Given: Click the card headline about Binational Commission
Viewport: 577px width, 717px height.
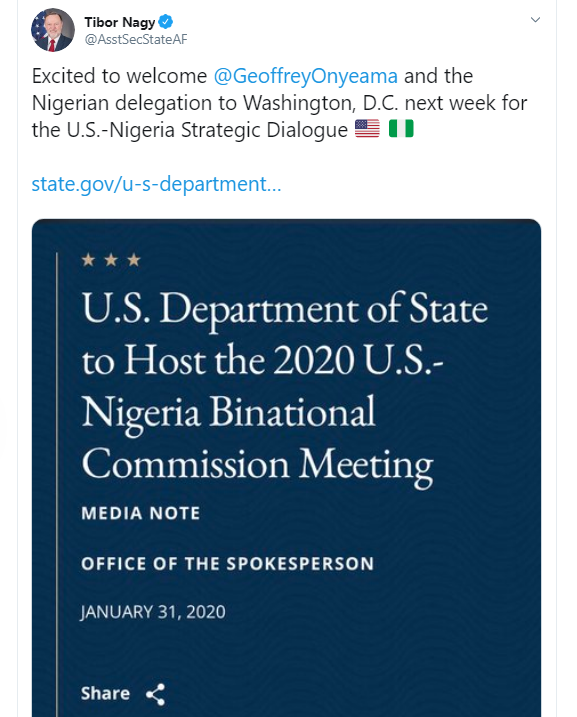Looking at the screenshot, I should (x=284, y=387).
